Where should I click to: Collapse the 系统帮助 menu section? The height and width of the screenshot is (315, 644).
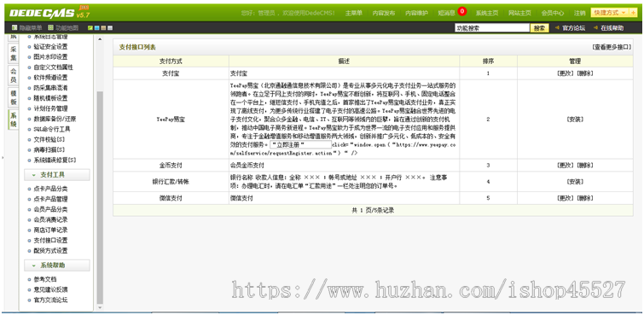point(56,265)
